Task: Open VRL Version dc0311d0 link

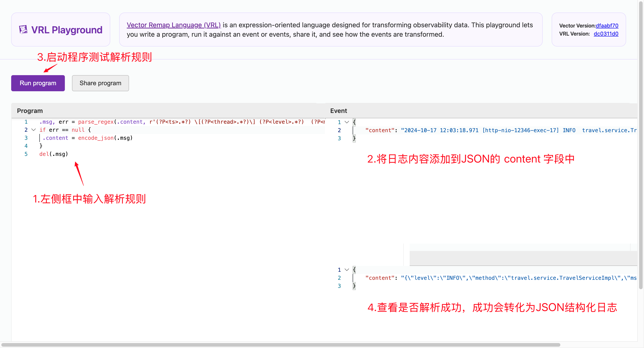Action: [x=606, y=34]
